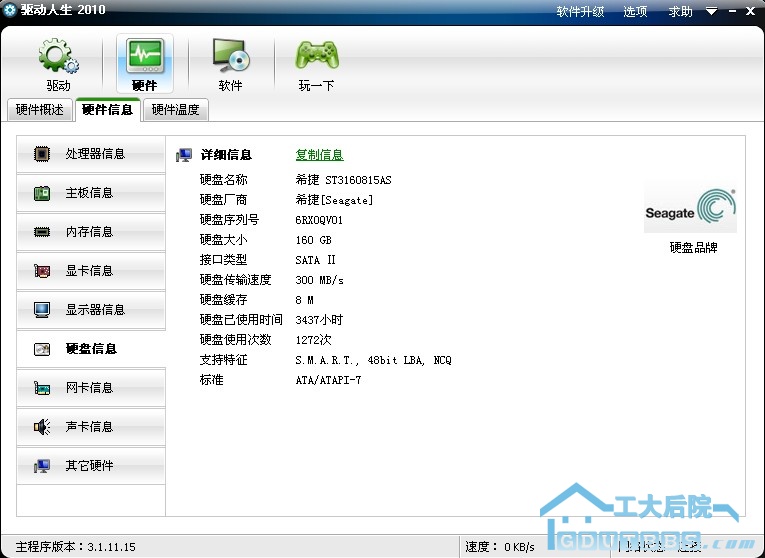765x558 pixels.
Task: Click the standard value ATA/ATAPI-7
Action: click(x=328, y=380)
